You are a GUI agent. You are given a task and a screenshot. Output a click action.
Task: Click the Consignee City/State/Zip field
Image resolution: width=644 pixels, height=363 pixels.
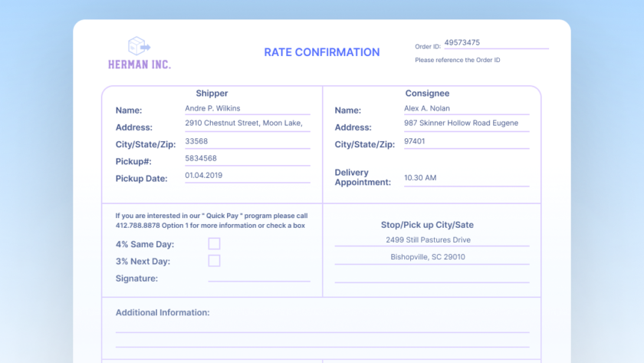[466, 141]
